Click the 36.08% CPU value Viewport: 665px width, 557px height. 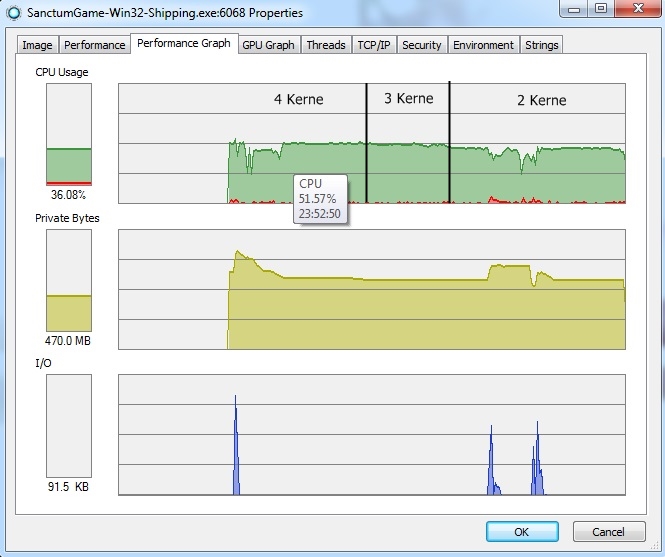[68, 195]
